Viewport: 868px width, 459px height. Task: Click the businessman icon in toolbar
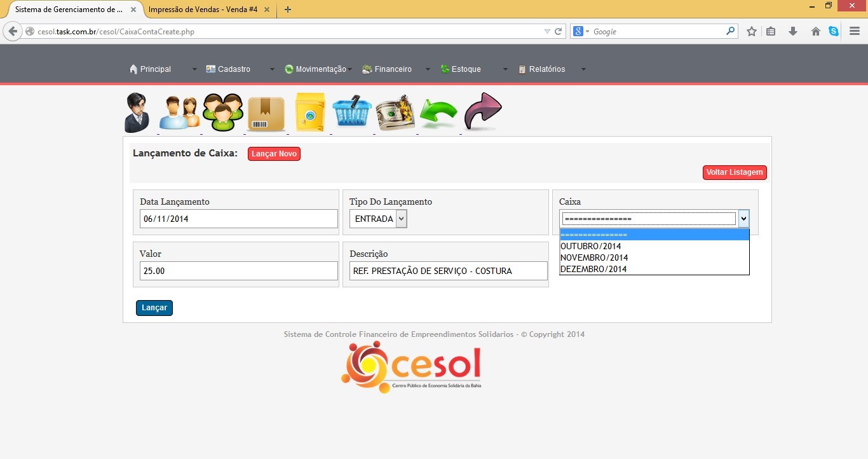[x=137, y=113]
